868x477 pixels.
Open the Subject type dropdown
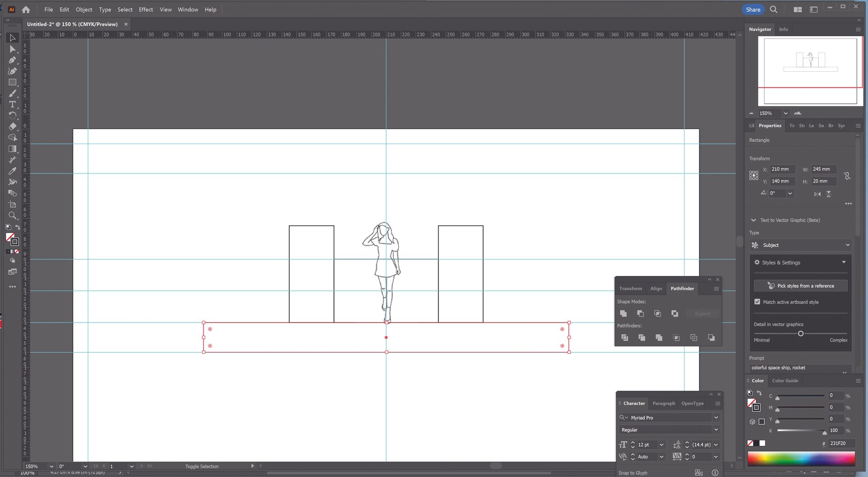[x=801, y=245]
